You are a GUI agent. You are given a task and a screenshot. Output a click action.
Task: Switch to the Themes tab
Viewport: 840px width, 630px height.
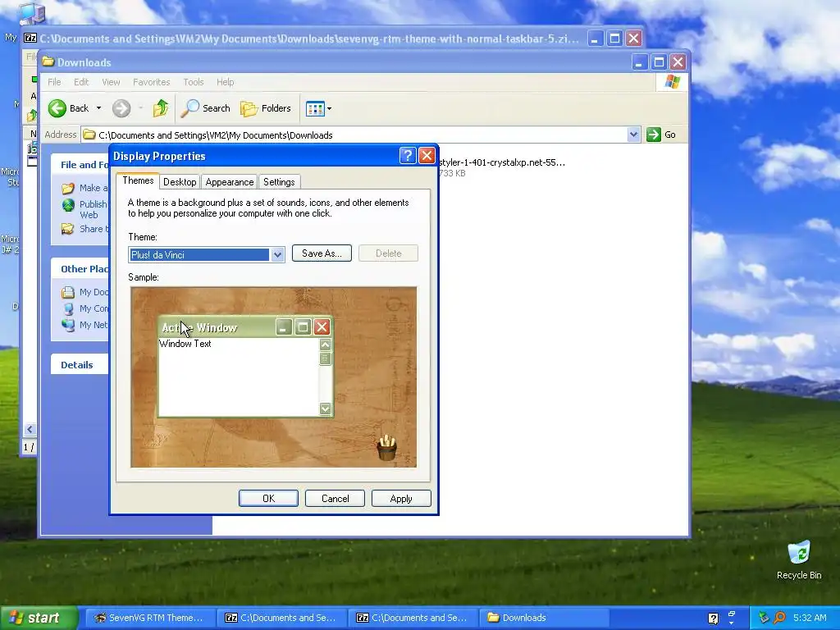tap(138, 180)
